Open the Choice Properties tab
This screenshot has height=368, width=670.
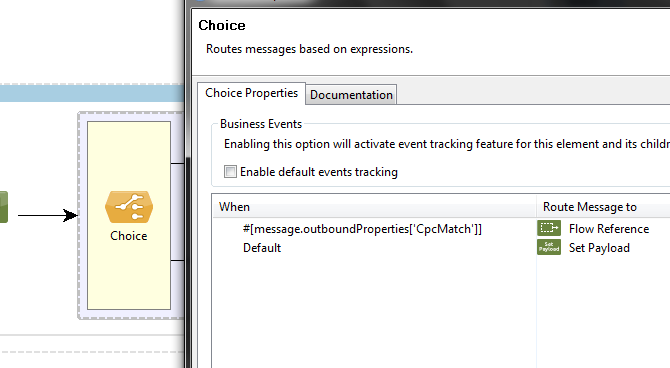pyautogui.click(x=251, y=93)
